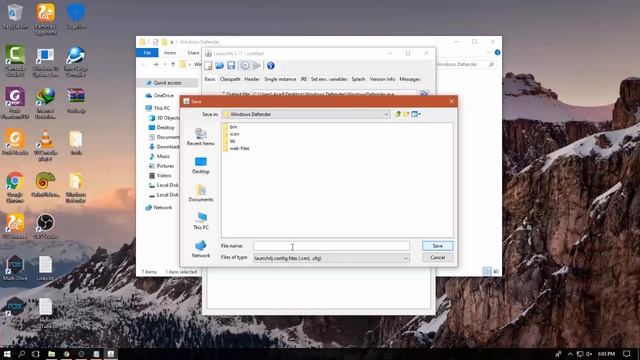The width and height of the screenshot is (640, 360).
Task: Switch to Launch4j Version Info tab
Action: tap(382, 79)
